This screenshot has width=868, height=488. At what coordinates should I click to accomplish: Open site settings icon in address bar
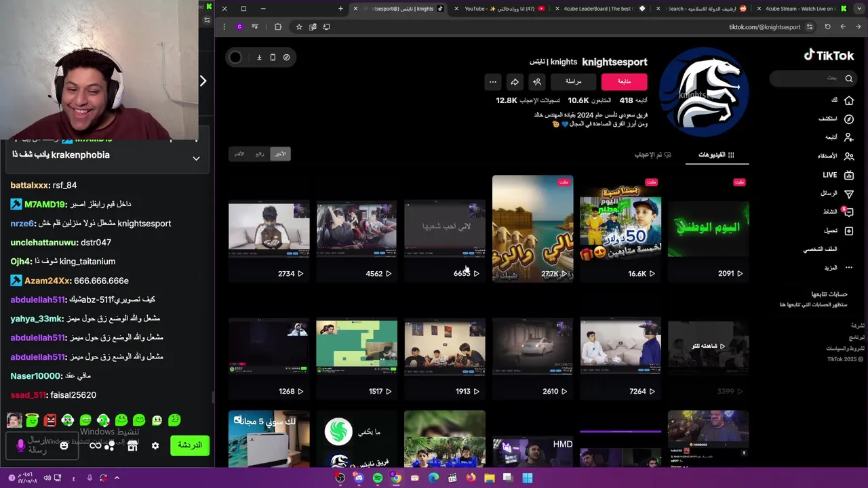[x=810, y=27]
